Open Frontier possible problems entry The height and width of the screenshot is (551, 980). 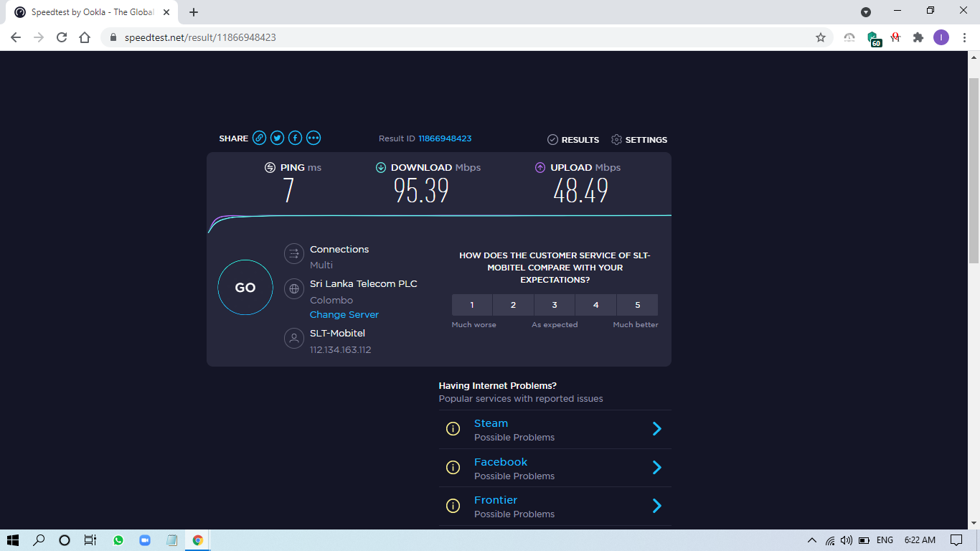click(555, 507)
